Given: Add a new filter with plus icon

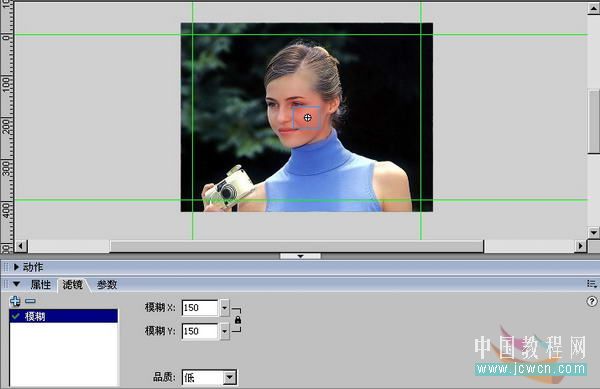Looking at the screenshot, I should (15, 301).
